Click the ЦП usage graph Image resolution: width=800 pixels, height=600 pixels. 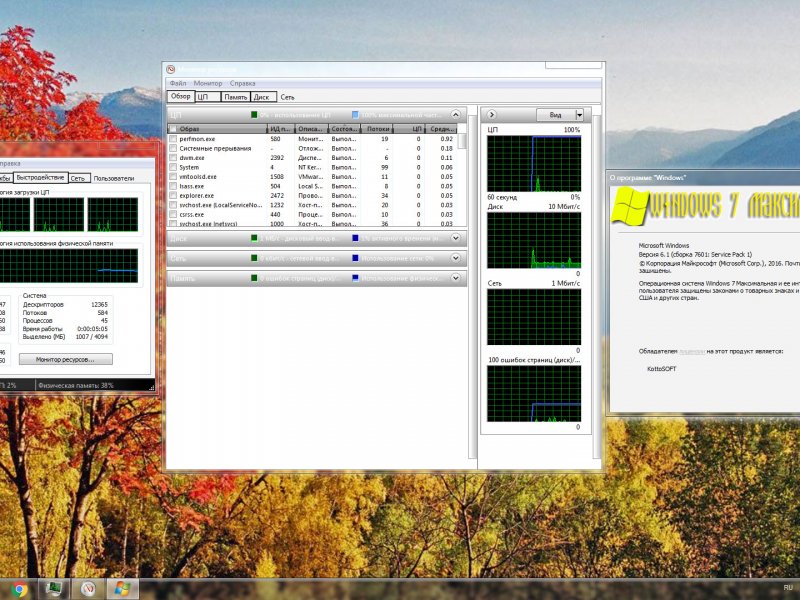pos(534,164)
